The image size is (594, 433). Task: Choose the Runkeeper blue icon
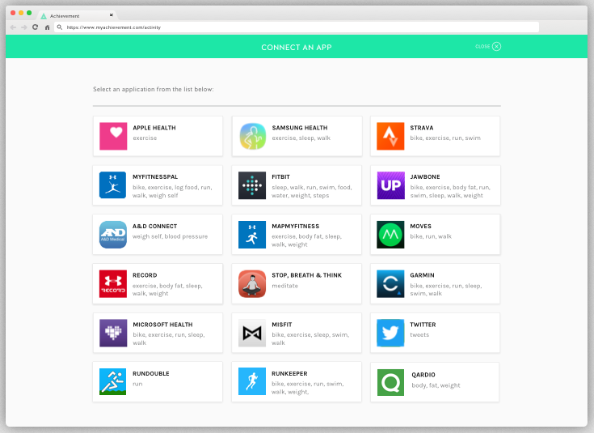tap(252, 381)
